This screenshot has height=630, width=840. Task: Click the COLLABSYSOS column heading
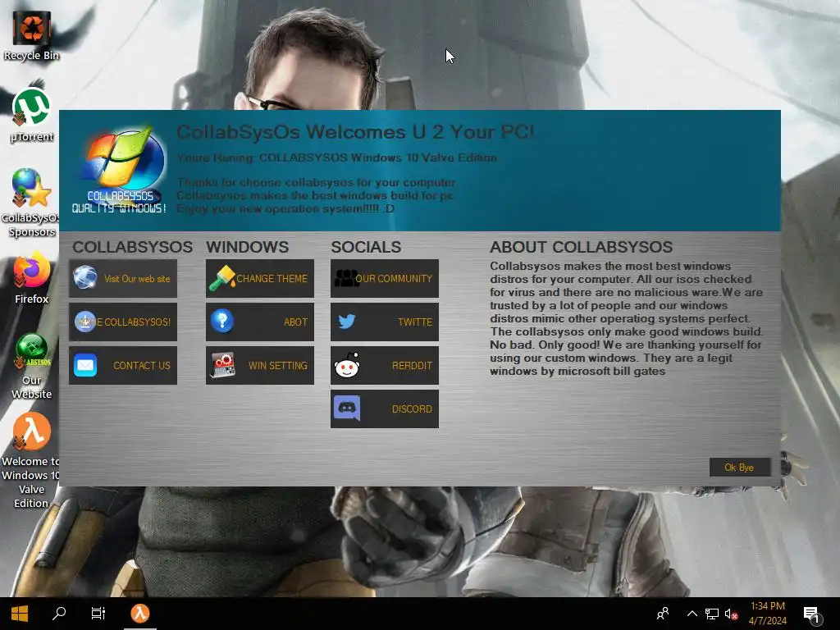(x=132, y=247)
